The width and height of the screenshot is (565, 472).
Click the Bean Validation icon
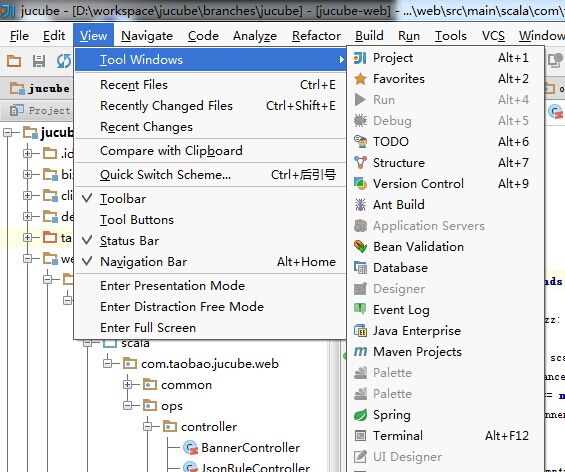[x=360, y=247]
